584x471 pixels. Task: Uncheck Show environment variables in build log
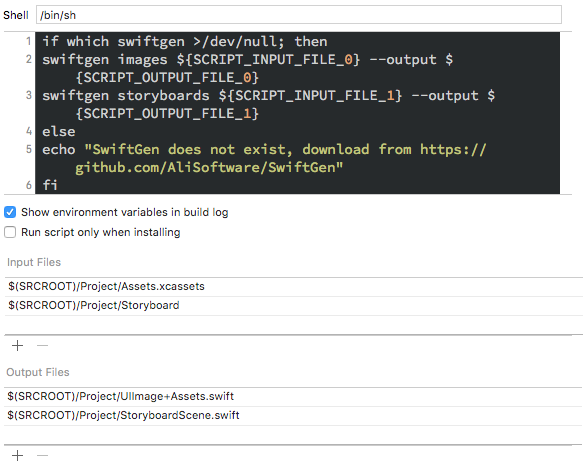point(10,212)
